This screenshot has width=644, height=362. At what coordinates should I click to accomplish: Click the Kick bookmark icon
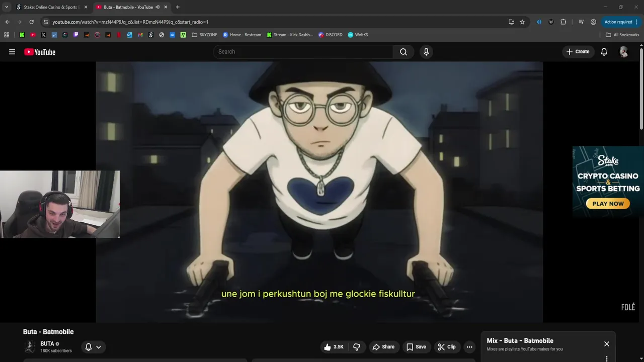click(x=22, y=35)
